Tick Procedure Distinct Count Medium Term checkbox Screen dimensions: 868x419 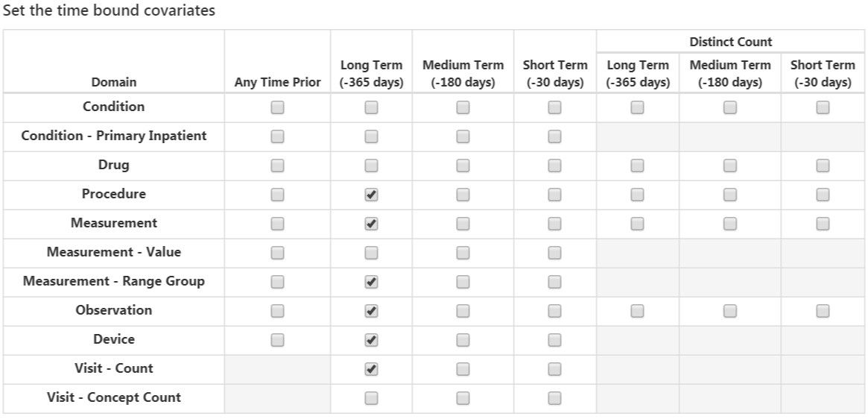730,195
